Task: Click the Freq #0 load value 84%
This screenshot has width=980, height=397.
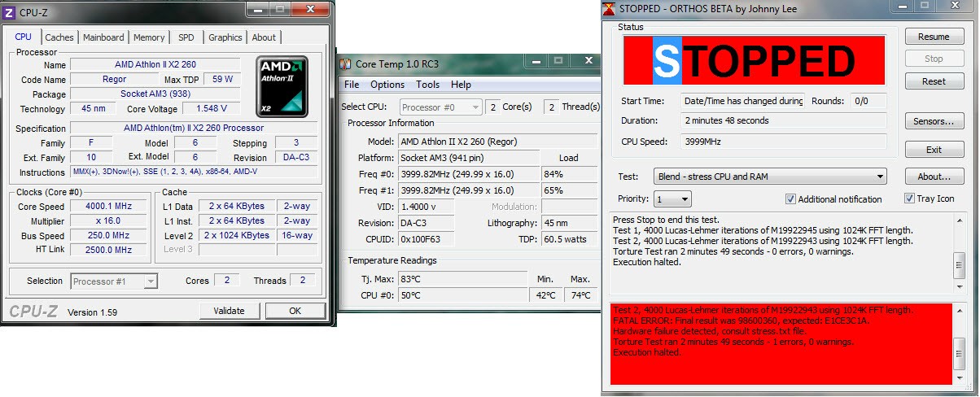Action: coord(569,174)
